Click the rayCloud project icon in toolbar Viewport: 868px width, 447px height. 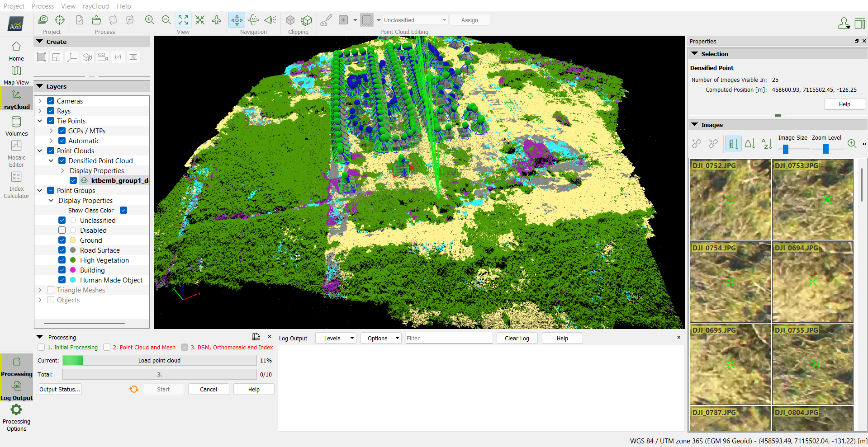(43, 20)
